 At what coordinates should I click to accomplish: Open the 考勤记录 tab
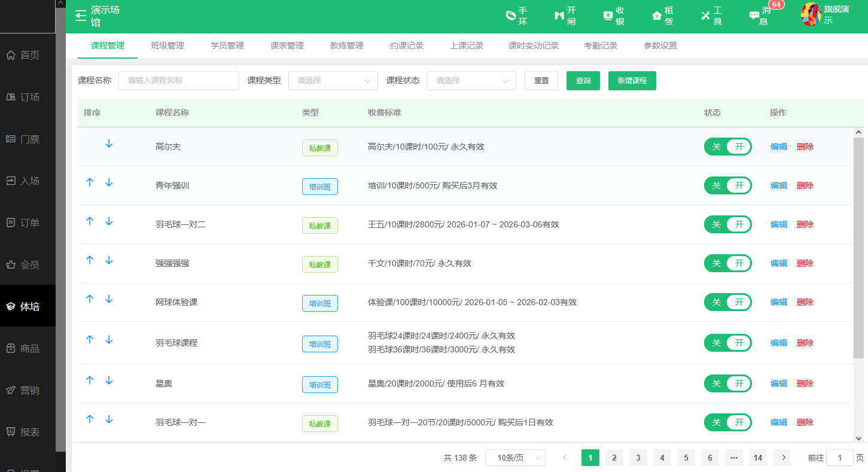point(600,45)
